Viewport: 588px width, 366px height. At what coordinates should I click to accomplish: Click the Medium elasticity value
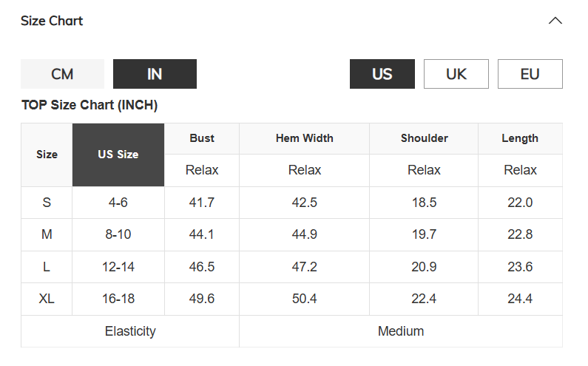tap(401, 331)
